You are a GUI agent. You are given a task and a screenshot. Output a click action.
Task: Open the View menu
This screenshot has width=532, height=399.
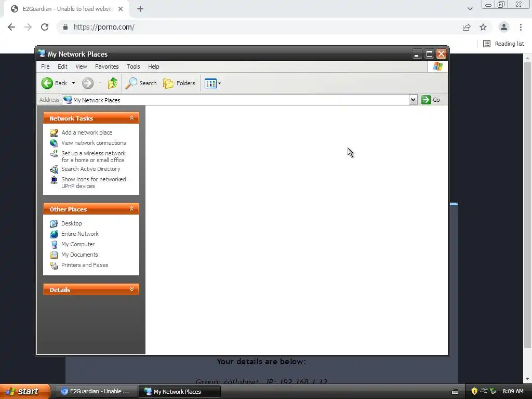tap(81, 66)
